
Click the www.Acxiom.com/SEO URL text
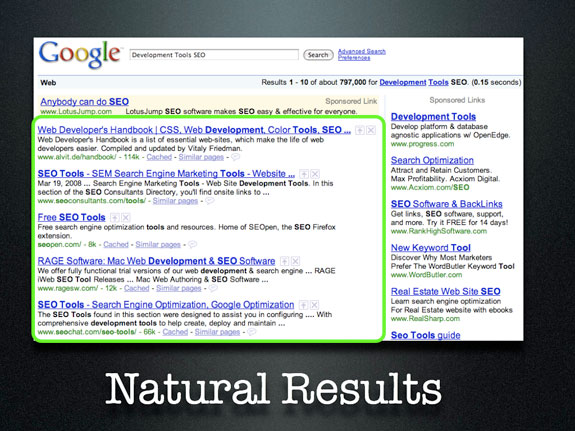click(430, 187)
